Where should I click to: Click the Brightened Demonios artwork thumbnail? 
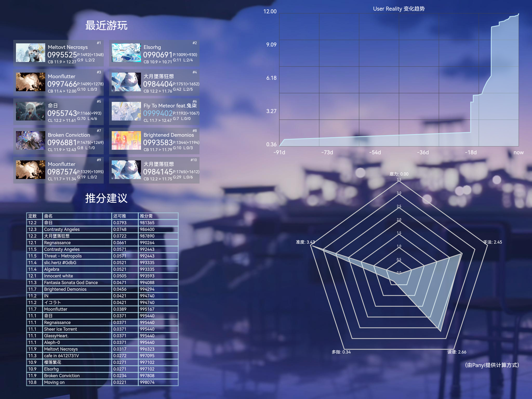click(126, 140)
